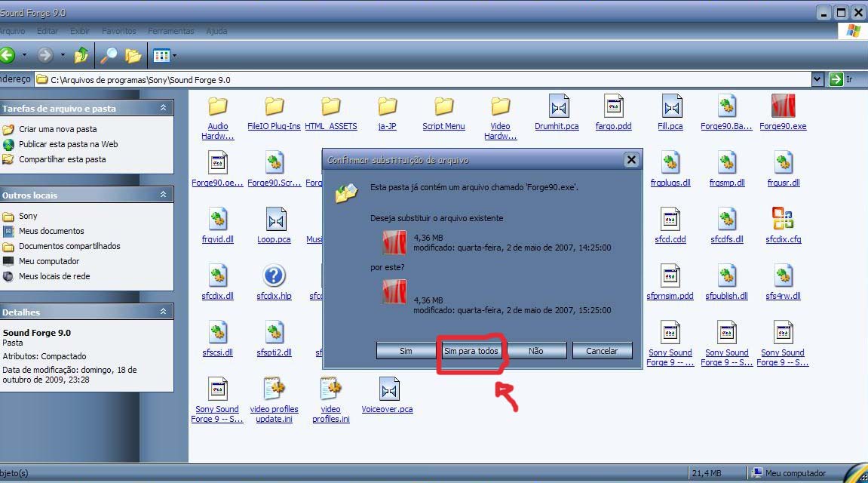
Task: Click the Sim button in the dialog
Action: (406, 351)
